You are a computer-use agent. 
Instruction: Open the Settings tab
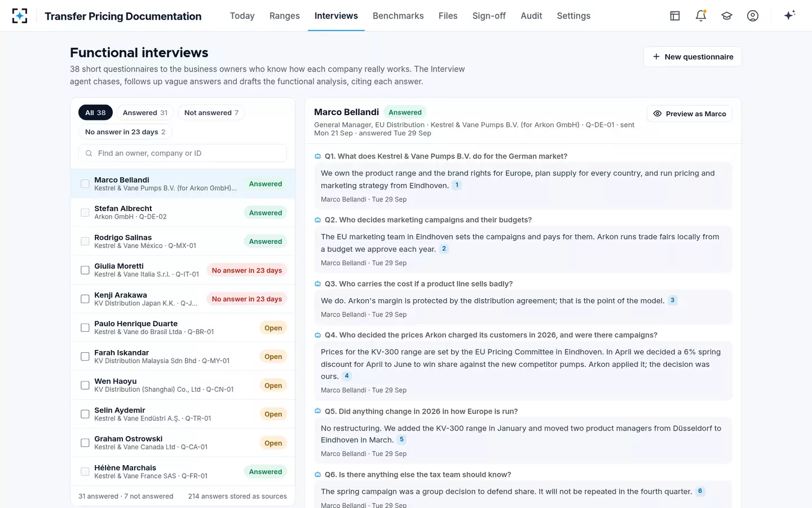[573, 16]
